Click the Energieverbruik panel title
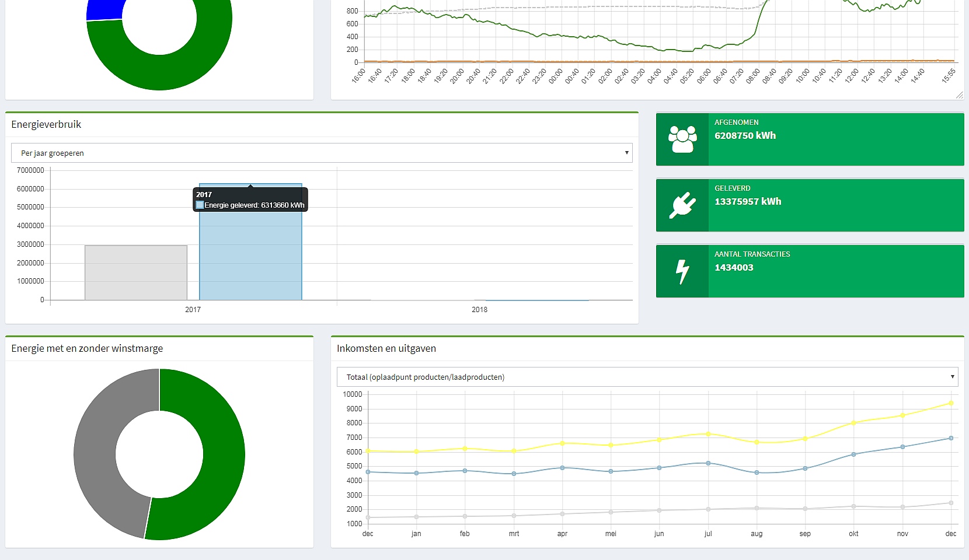969x560 pixels. (x=46, y=124)
